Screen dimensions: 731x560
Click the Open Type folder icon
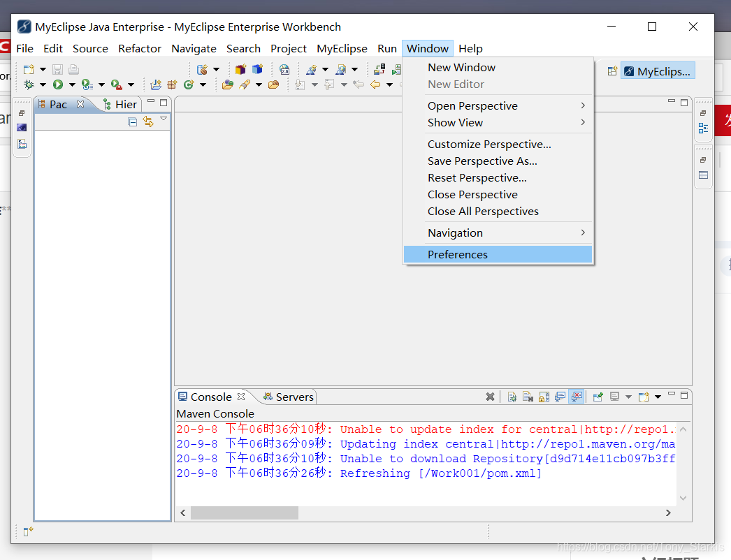click(228, 84)
